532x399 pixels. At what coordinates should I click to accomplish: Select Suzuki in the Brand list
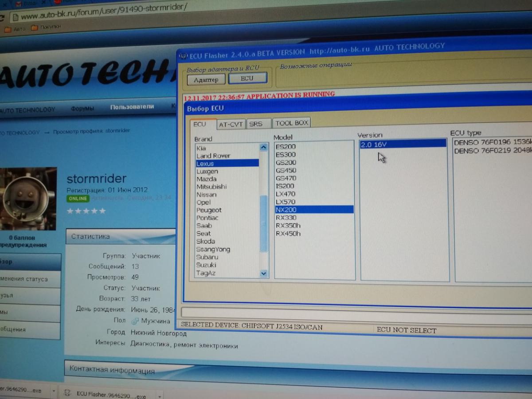206,265
